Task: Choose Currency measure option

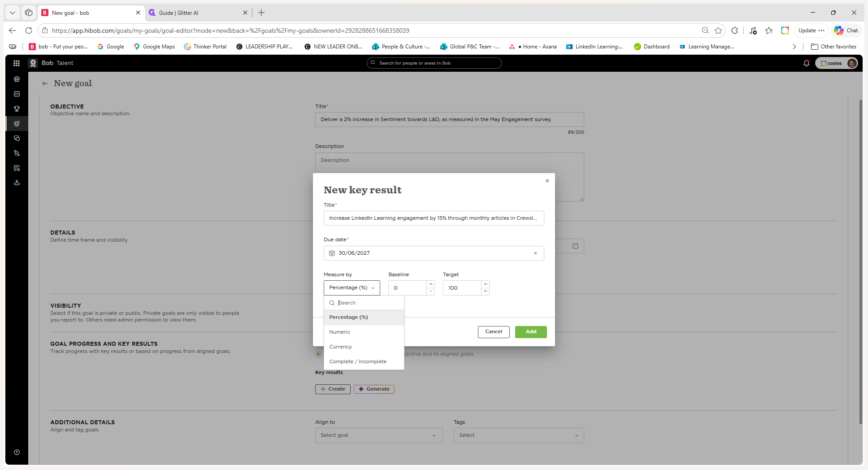Action: click(x=364, y=347)
